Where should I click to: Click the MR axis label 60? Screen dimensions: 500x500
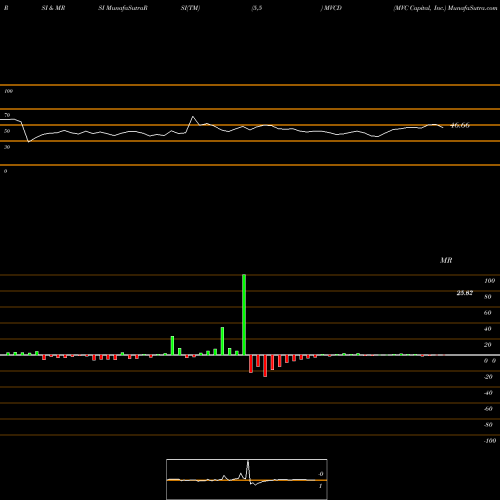488,313
